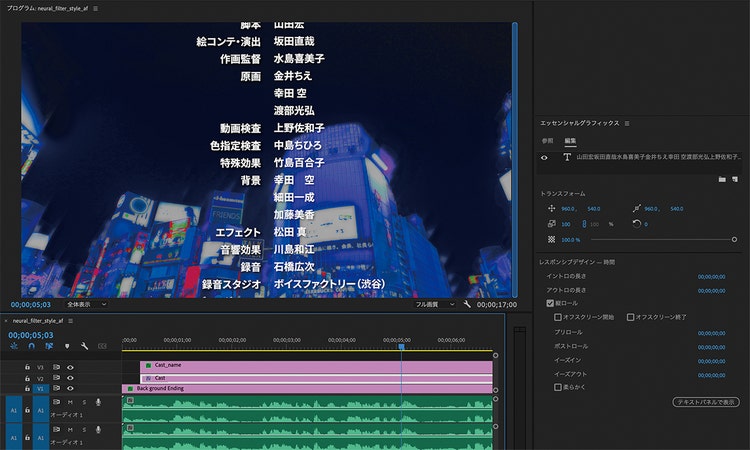The width and height of the screenshot is (750, 450).
Task: Click the anchor point icon in Transform
Action: pyautogui.click(x=636, y=209)
